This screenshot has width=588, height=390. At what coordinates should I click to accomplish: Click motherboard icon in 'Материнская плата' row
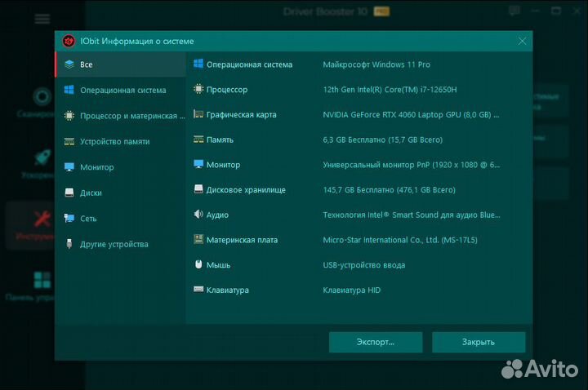click(198, 239)
